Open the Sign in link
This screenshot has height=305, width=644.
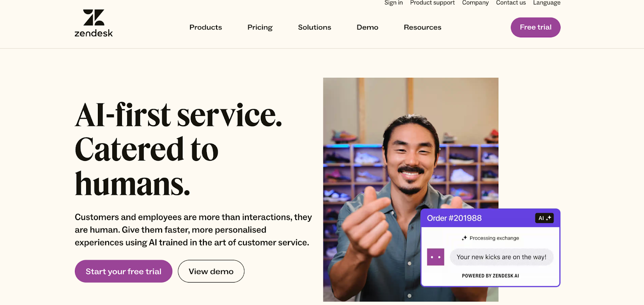pyautogui.click(x=393, y=3)
